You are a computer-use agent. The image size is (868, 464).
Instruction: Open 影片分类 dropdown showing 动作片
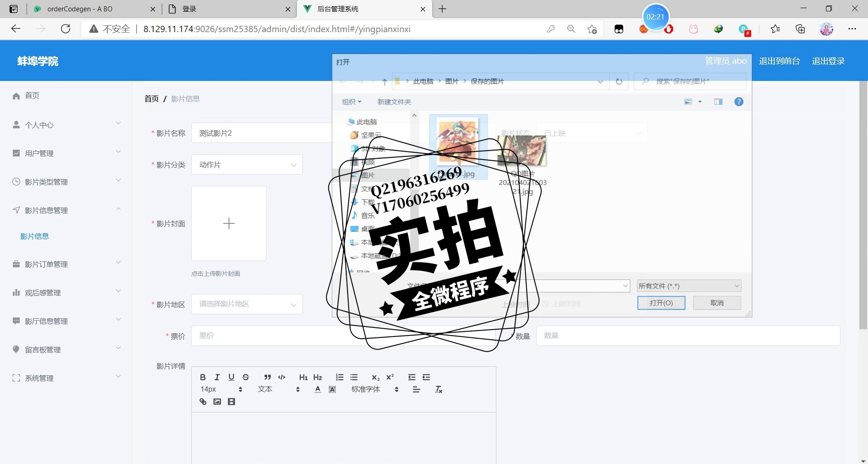point(247,165)
